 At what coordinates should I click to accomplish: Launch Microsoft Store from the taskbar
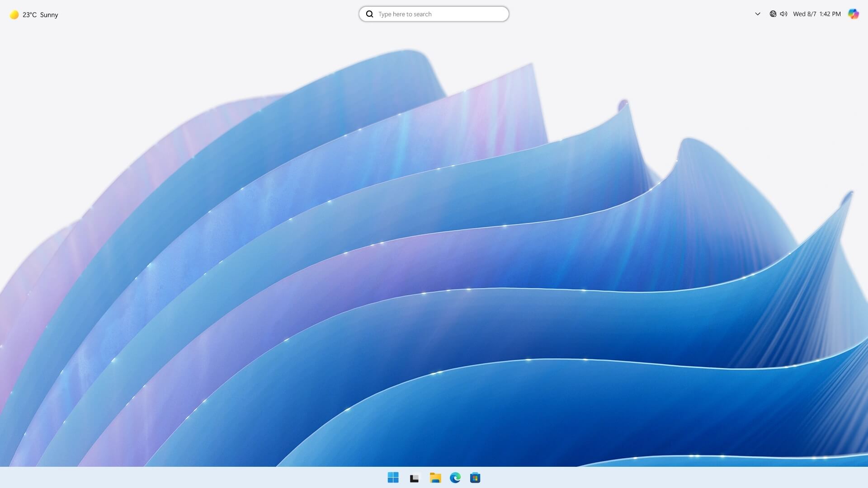click(475, 478)
